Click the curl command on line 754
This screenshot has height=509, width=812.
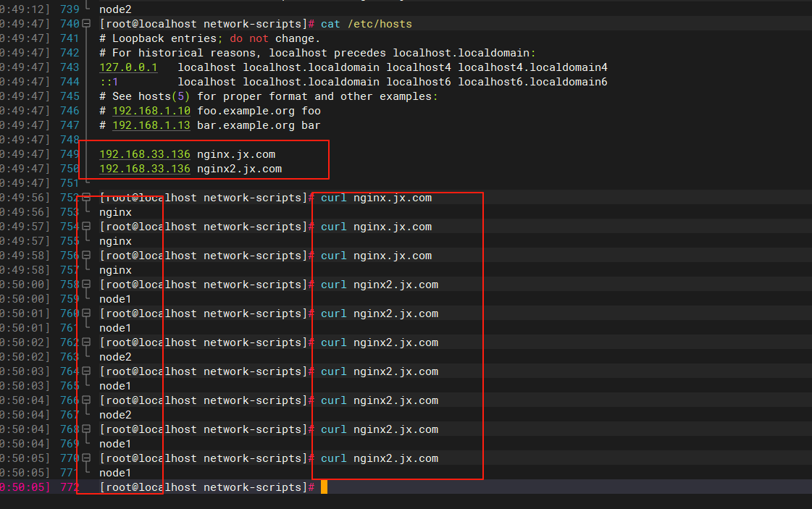pos(376,227)
